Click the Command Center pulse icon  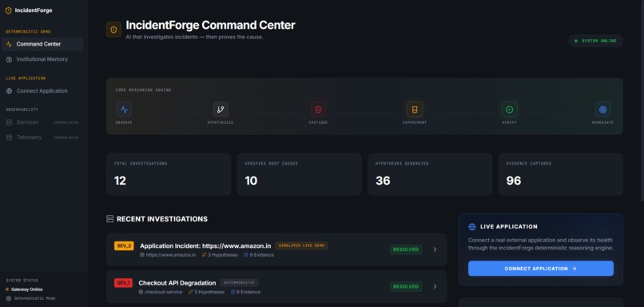tap(9, 45)
